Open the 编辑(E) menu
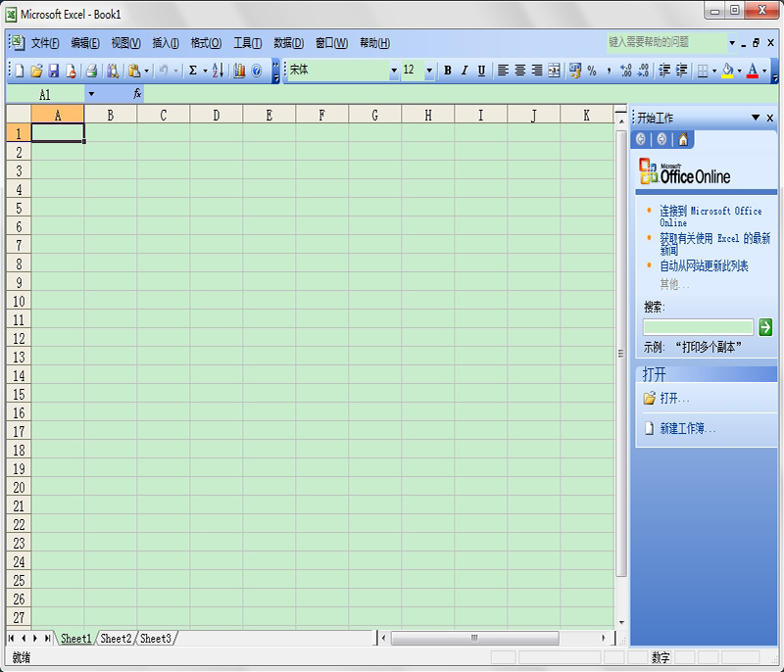Image resolution: width=784 pixels, height=672 pixels. (84, 43)
